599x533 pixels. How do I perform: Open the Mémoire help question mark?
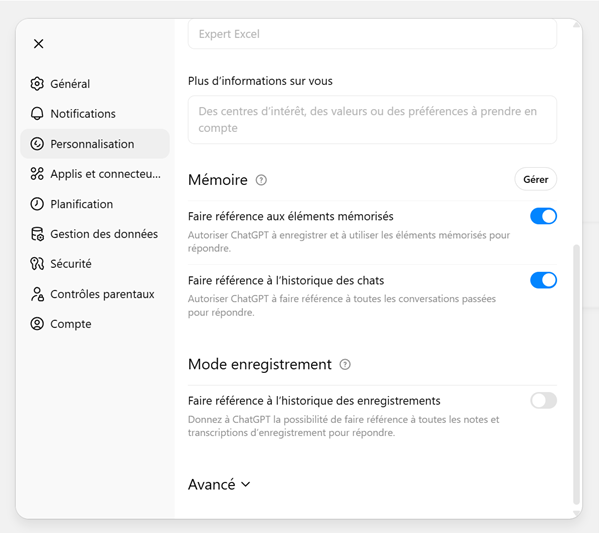[x=261, y=180]
